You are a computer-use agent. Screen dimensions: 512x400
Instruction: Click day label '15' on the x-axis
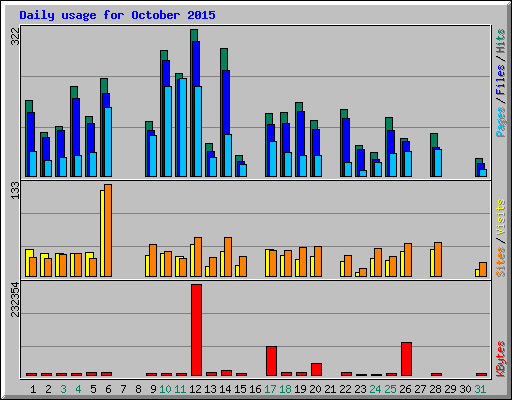[240, 389]
